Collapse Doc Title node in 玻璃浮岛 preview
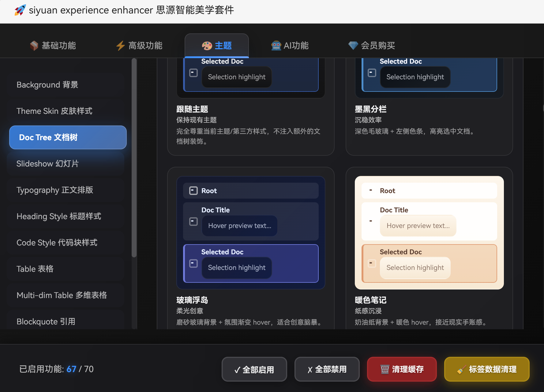The width and height of the screenshot is (544, 392). tap(193, 221)
